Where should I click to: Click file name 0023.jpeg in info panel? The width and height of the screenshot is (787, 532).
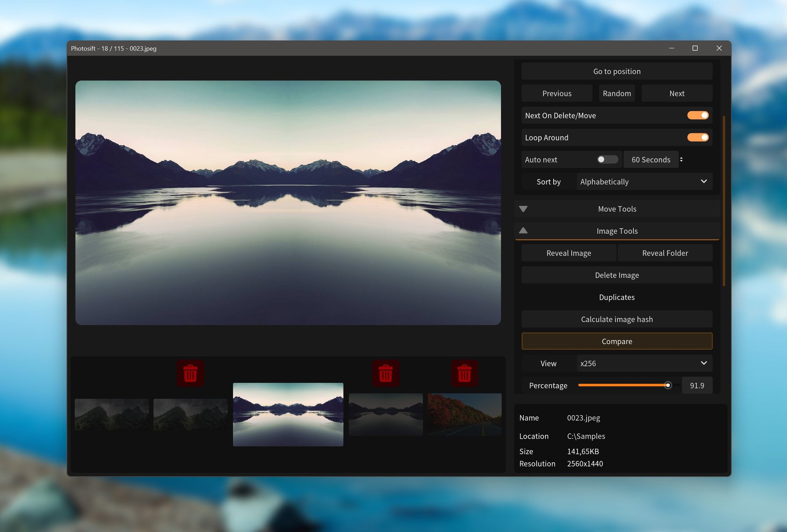pyautogui.click(x=583, y=418)
